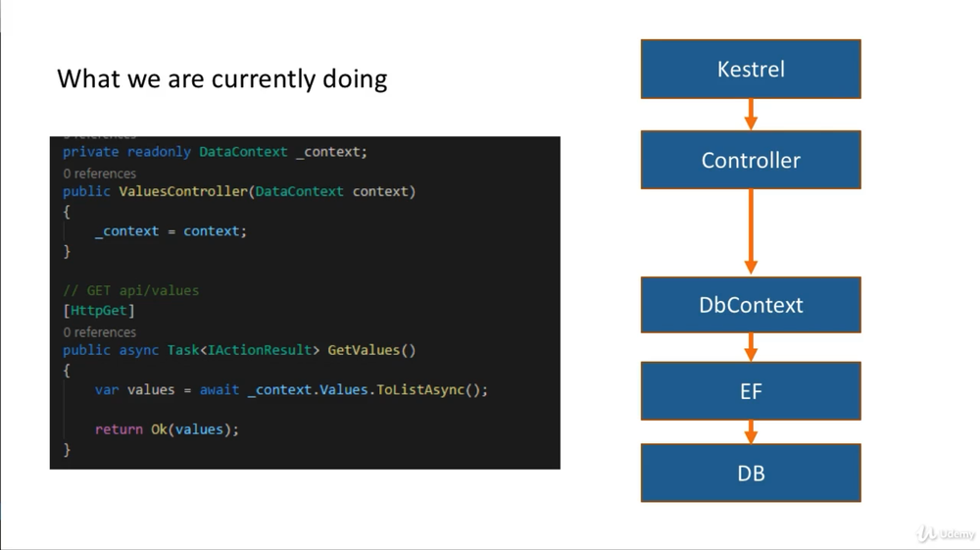
Task: Click the Kestrel box in the diagram
Action: coord(751,69)
